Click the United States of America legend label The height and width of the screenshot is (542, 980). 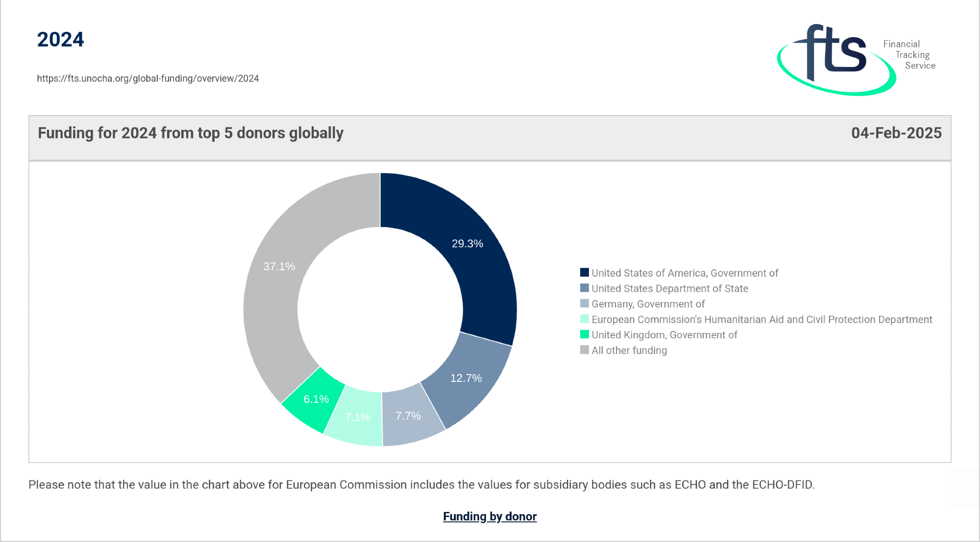tap(685, 273)
